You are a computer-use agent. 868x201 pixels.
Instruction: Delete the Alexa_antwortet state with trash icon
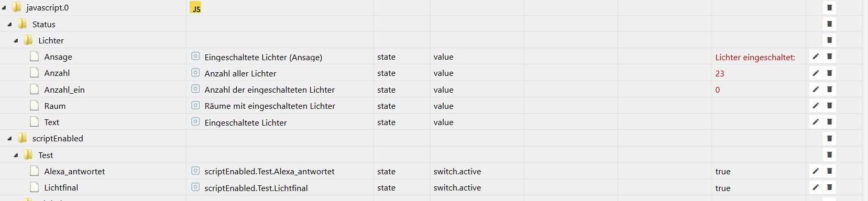pyautogui.click(x=829, y=171)
